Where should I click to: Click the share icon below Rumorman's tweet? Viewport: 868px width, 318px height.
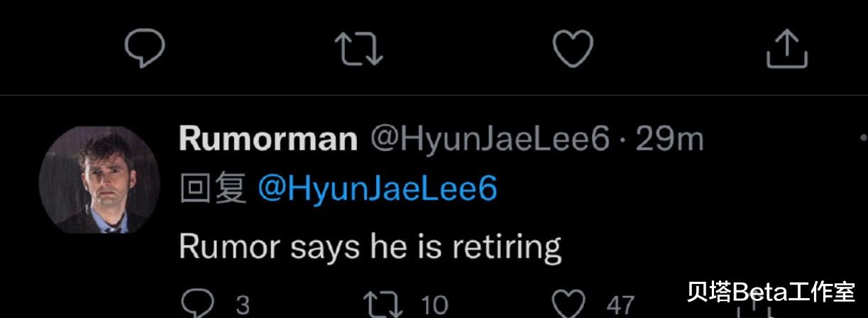755,309
